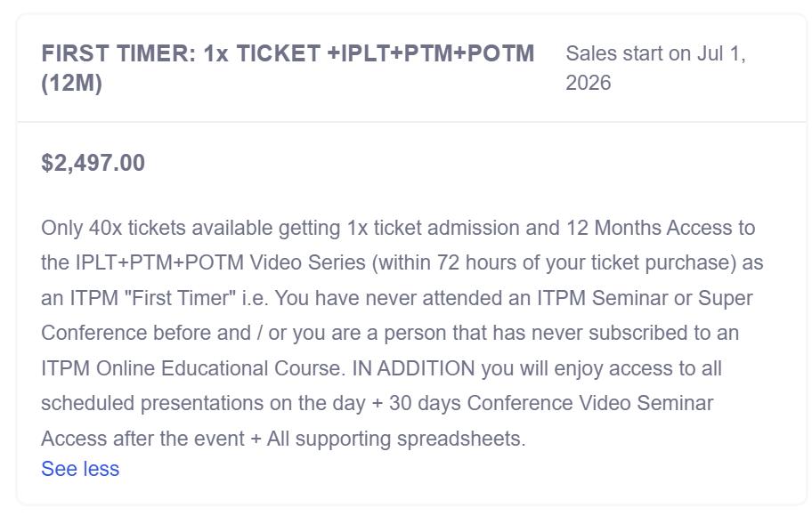Click the "IN ADDITION" capitalized words
The width and height of the screenshot is (812, 524).
[x=413, y=368]
